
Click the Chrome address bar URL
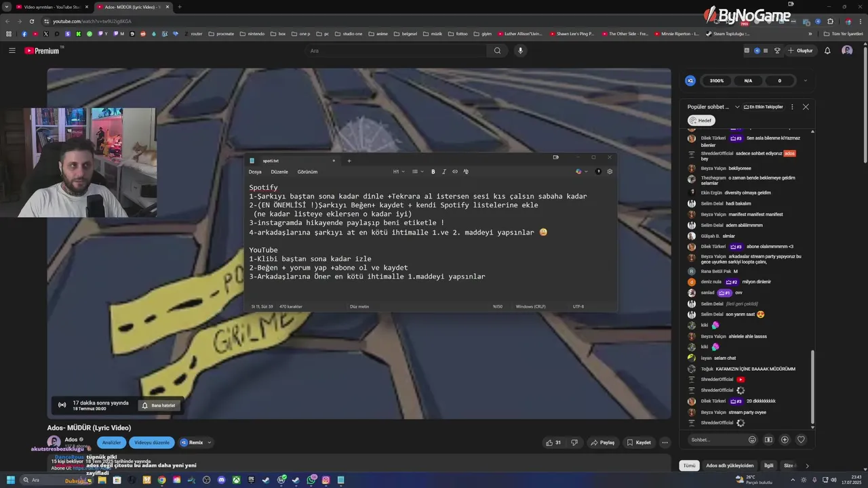(x=92, y=21)
